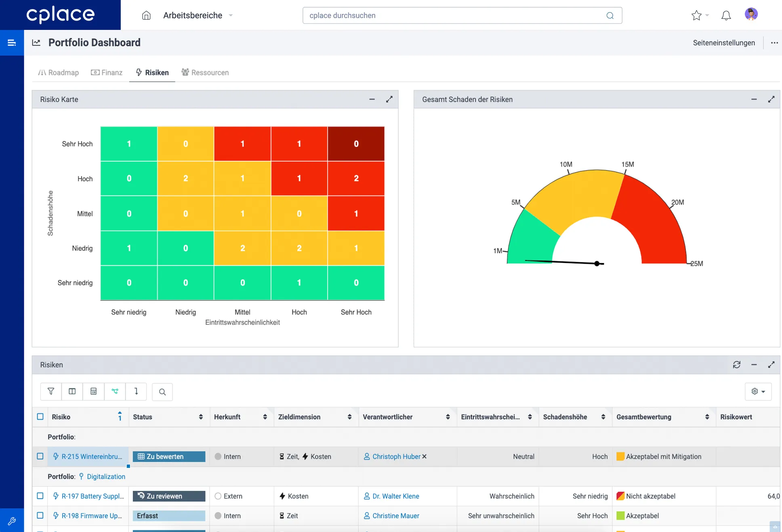Open the table settings gear dropdown
Image resolution: width=782 pixels, height=532 pixels.
(x=758, y=391)
